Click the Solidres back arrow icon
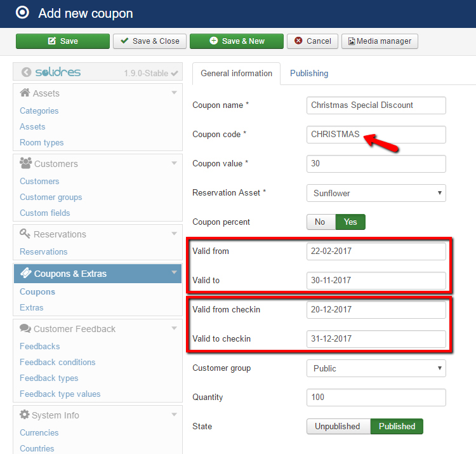Screen dimensions: 476x454 point(27,72)
